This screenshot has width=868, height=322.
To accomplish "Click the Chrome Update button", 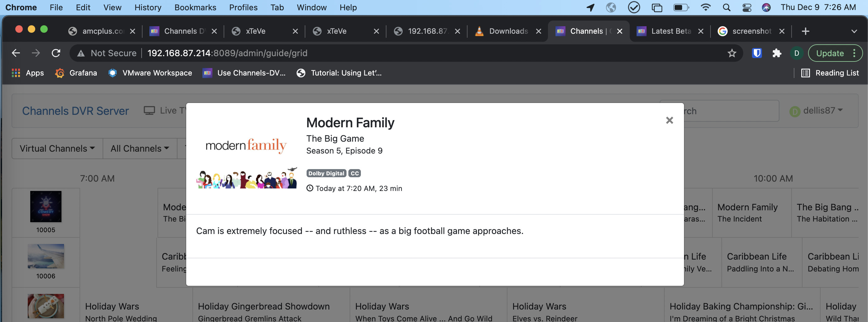I will tap(830, 53).
